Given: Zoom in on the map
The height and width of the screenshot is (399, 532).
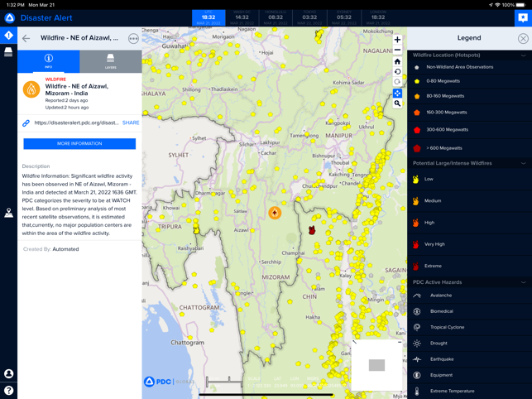Looking at the screenshot, I should (x=397, y=40).
